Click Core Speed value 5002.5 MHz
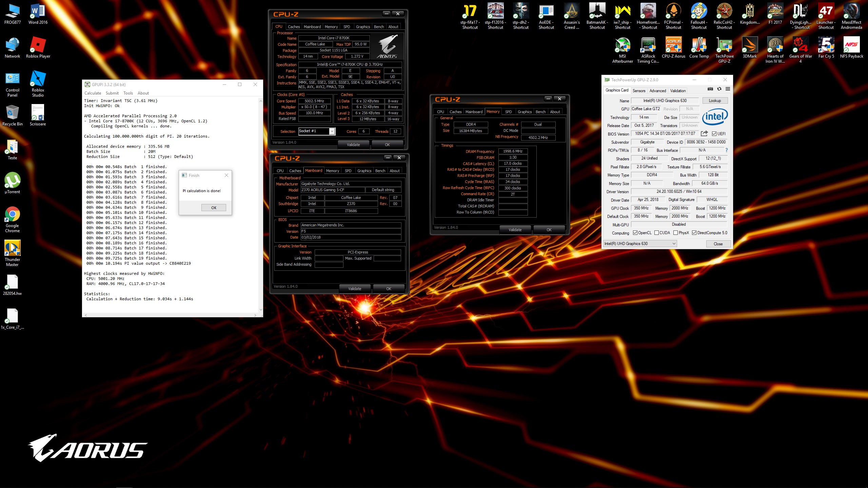Viewport: 868px width, 488px height. click(x=314, y=101)
